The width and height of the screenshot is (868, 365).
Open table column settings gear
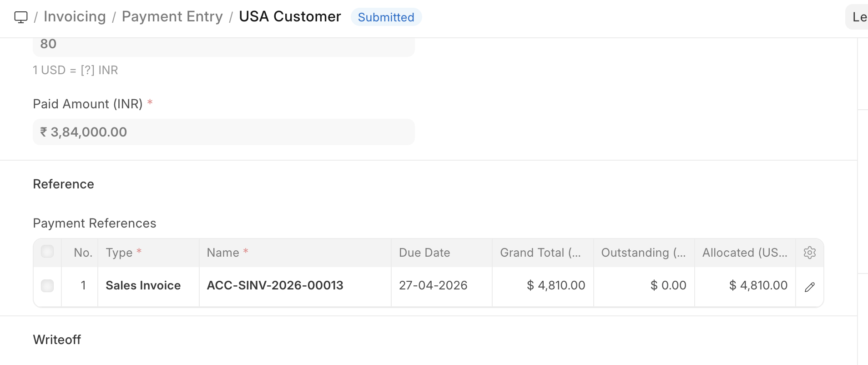click(x=810, y=253)
